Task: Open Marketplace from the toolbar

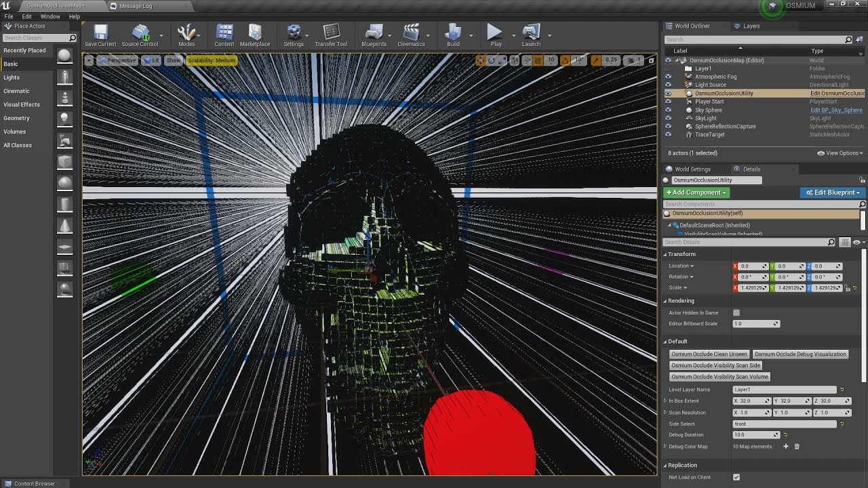Action: 255,33
